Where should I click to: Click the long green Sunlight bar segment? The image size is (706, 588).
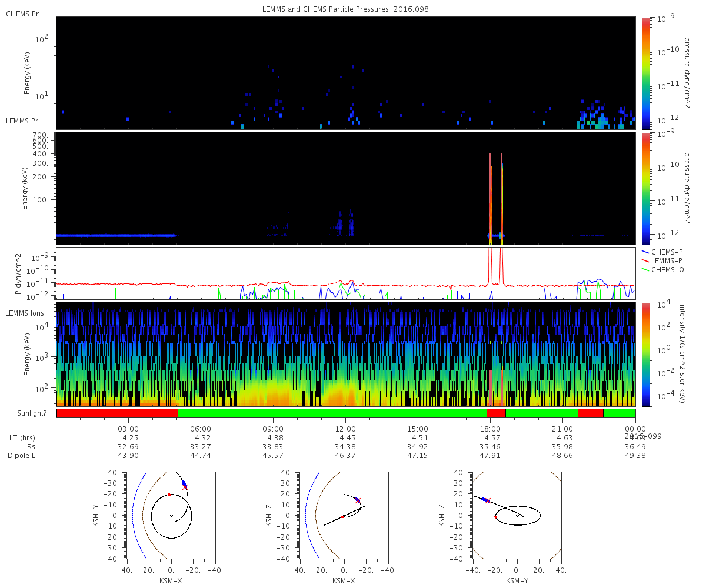click(x=332, y=413)
